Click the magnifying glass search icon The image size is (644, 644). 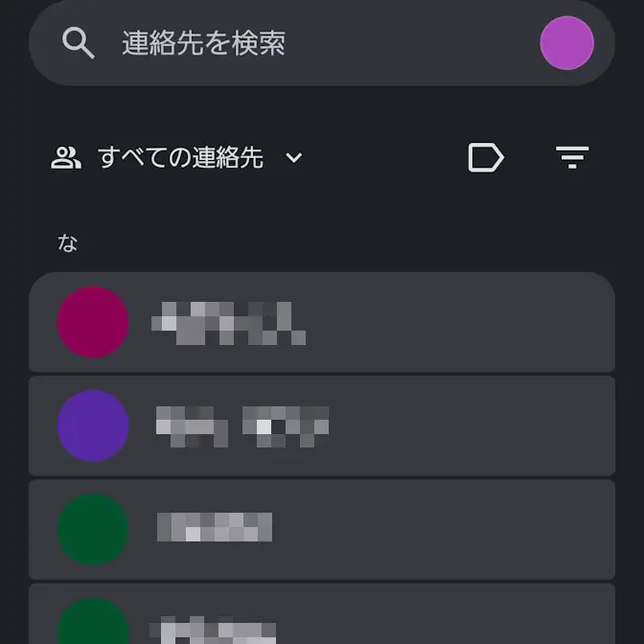click(79, 43)
